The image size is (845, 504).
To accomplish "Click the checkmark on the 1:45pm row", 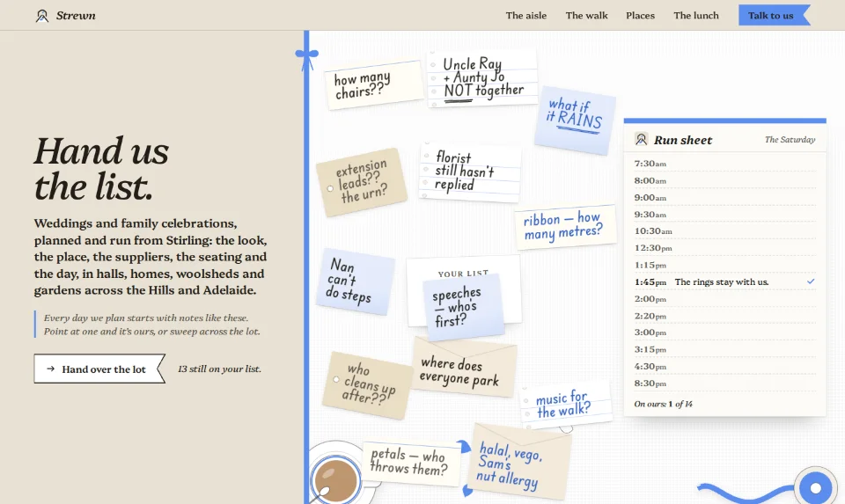I will coord(811,281).
